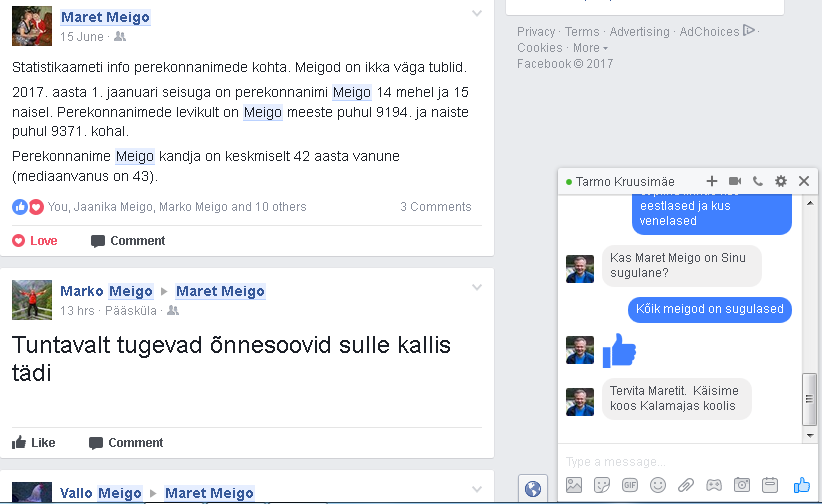Choose a sticker in chat toolbar
822x504 pixels.
[602, 485]
